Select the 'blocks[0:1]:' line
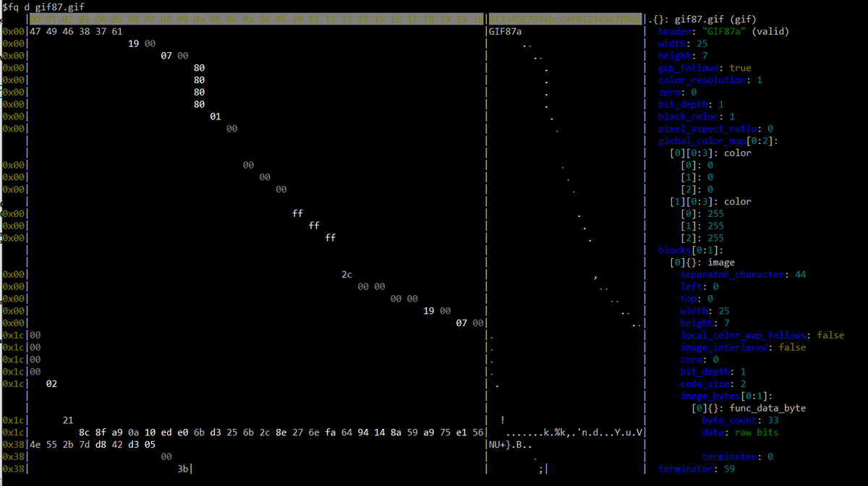 (691, 250)
